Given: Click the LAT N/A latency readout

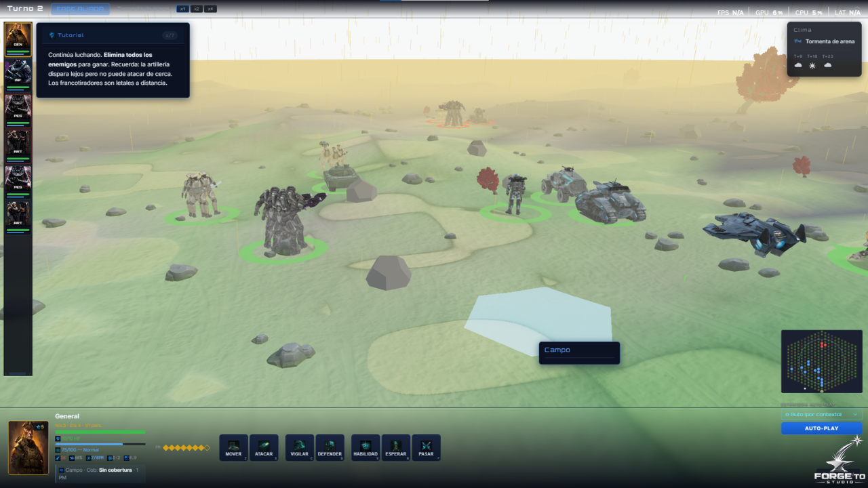Looking at the screenshot, I should (x=848, y=12).
